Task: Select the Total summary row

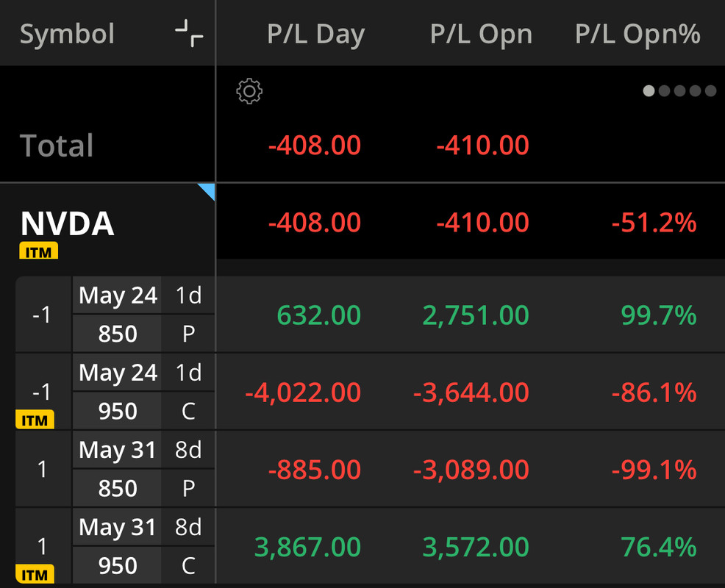Action: coord(57,146)
